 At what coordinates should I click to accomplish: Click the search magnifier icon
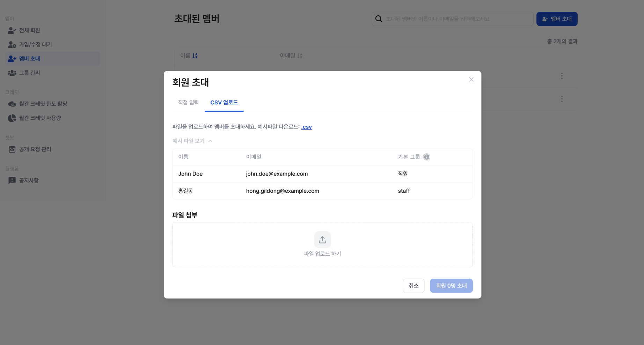click(379, 19)
